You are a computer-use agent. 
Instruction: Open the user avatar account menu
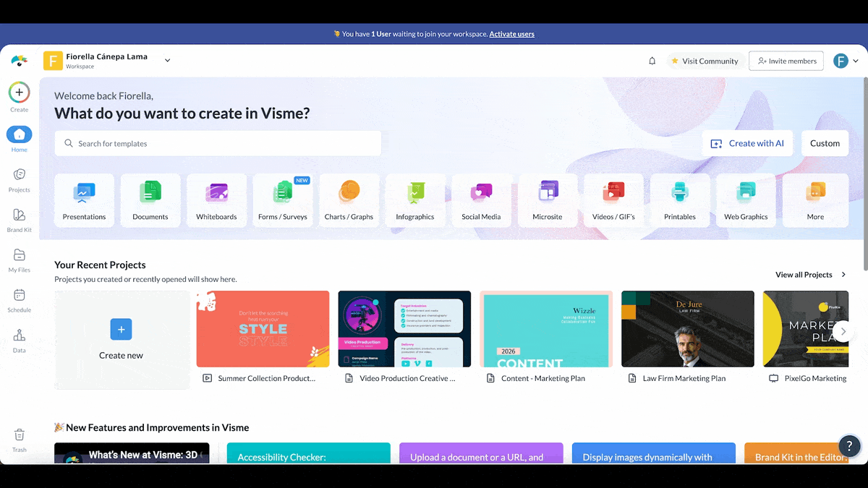[846, 61]
